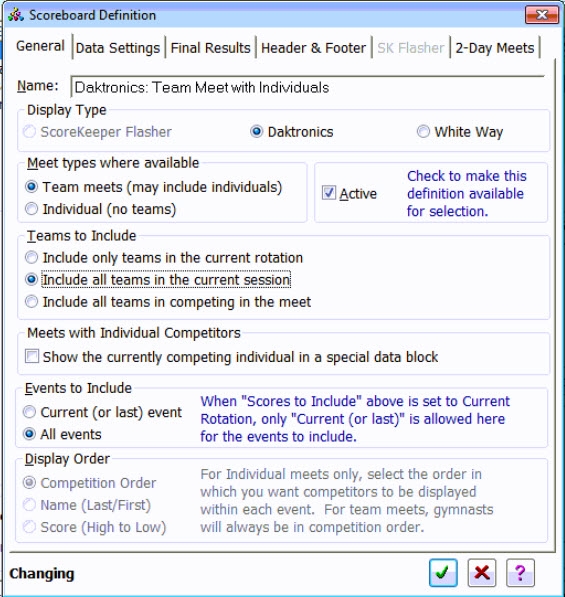This screenshot has width=565, height=597.
Task: Select Individual (no teams) meet type
Action: pos(101,209)
